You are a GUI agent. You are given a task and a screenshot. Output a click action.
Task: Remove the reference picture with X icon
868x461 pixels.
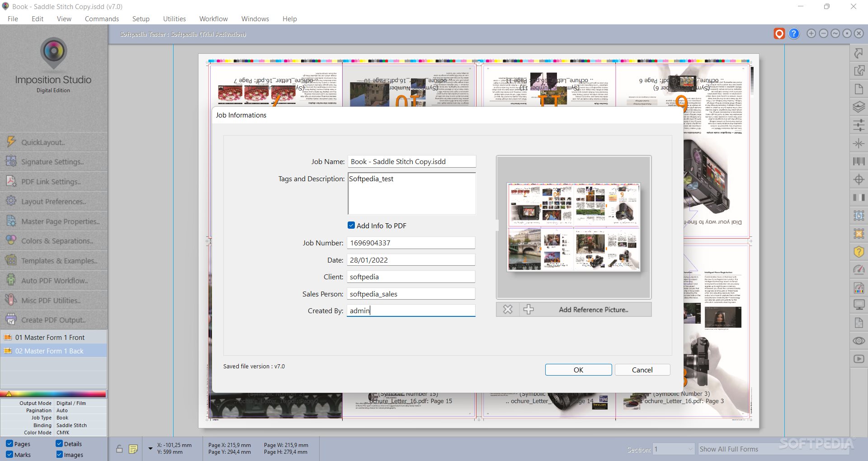508,310
